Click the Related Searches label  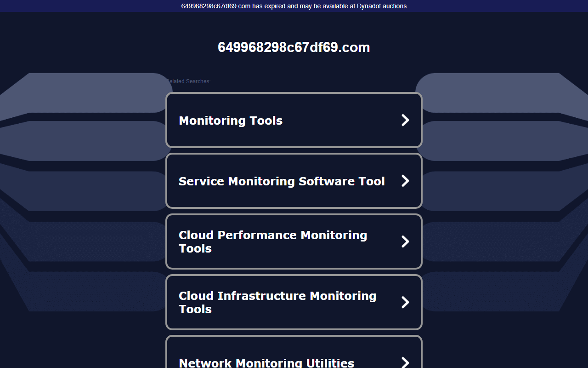(x=188, y=81)
